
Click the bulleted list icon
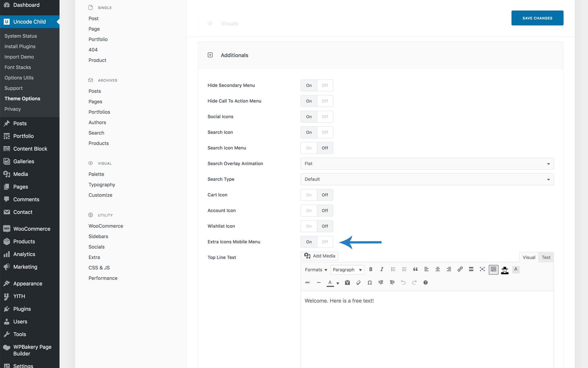(393, 269)
